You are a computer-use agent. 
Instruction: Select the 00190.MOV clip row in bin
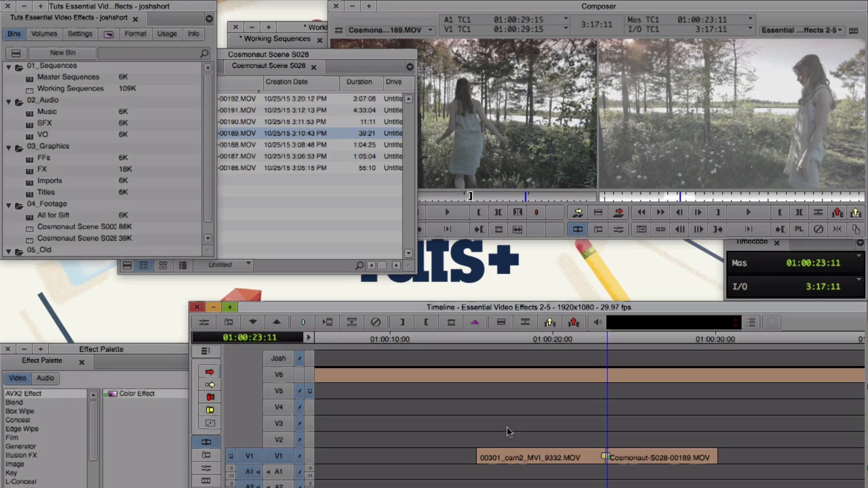pos(311,122)
